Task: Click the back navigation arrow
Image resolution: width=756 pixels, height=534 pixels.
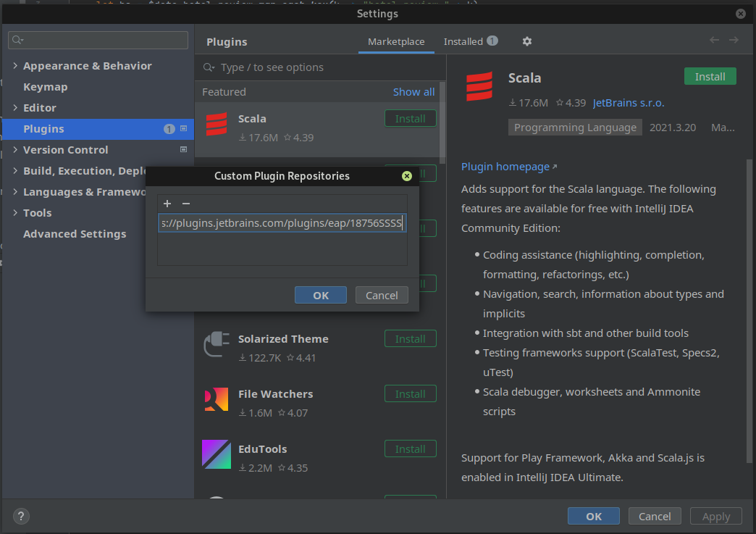Action: 714,40
